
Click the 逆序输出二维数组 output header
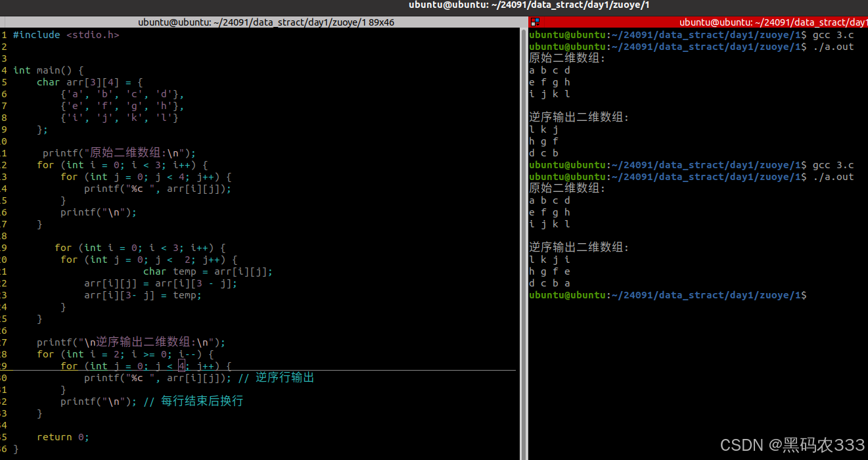(577, 117)
